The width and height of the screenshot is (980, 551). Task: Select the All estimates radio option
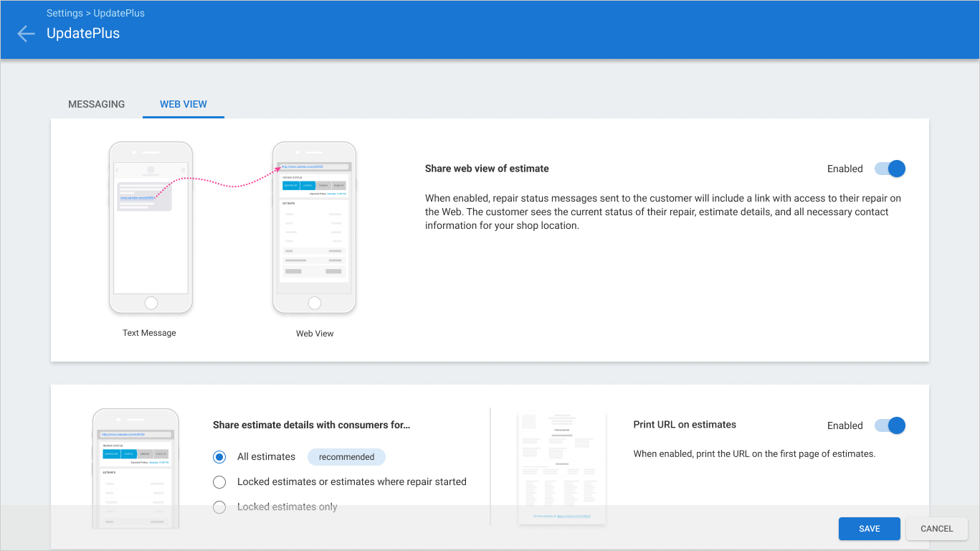pyautogui.click(x=220, y=457)
